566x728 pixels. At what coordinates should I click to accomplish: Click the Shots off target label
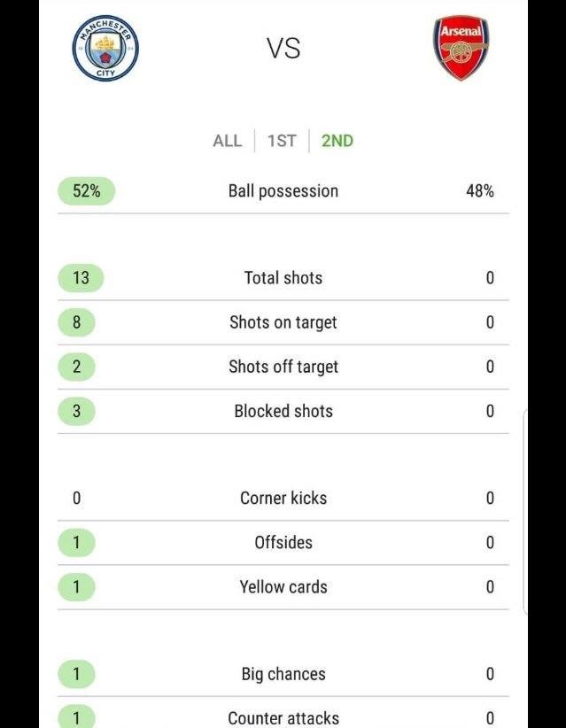pyautogui.click(x=283, y=367)
